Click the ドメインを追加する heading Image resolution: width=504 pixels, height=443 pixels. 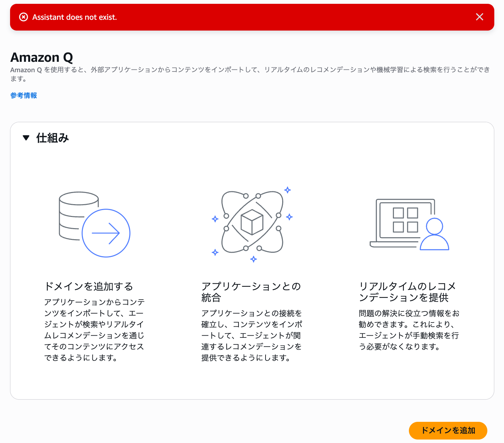(89, 286)
